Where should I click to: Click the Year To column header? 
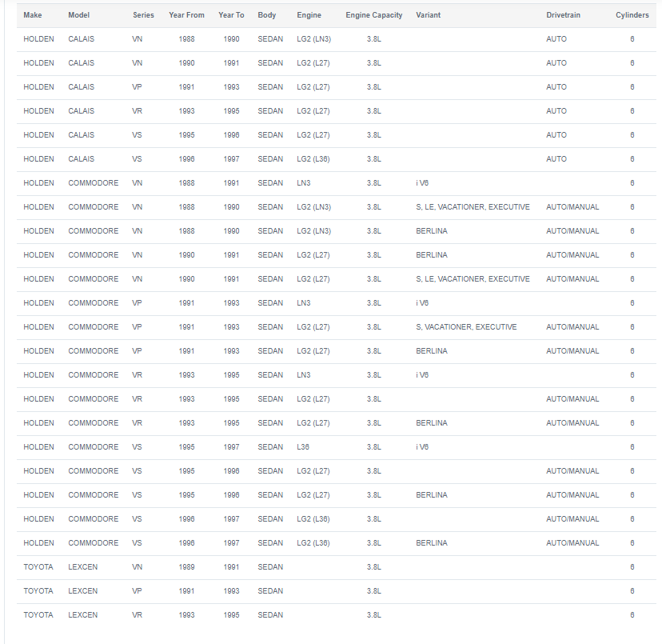click(231, 14)
